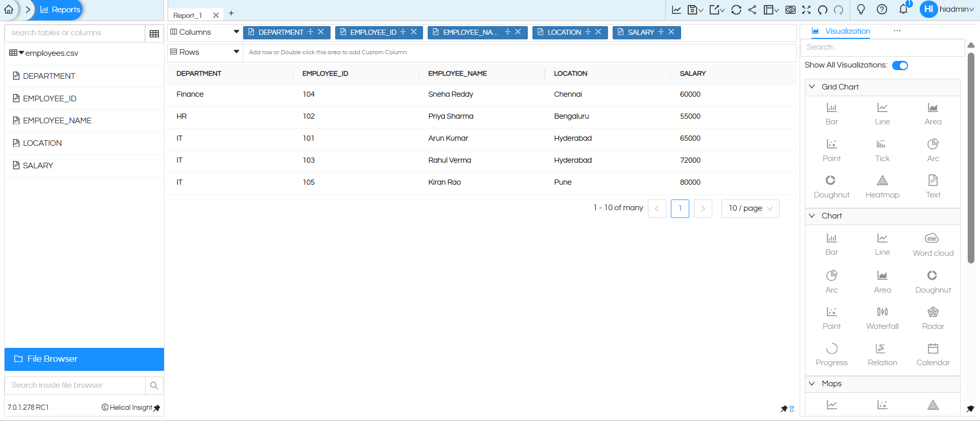Image resolution: width=980 pixels, height=421 pixels.
Task: Click the visualization panel scrollbar
Action: [x=971, y=158]
